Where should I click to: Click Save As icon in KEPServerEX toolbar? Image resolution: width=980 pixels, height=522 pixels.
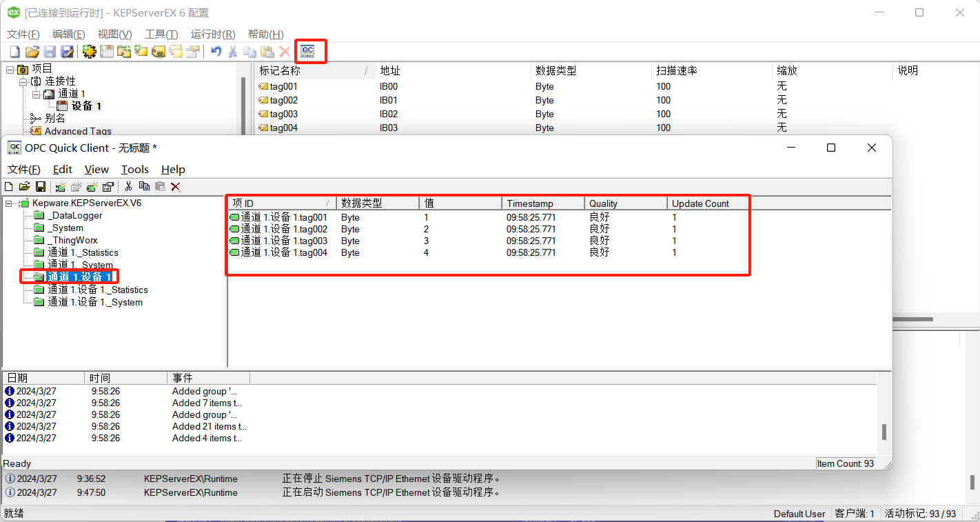[67, 52]
